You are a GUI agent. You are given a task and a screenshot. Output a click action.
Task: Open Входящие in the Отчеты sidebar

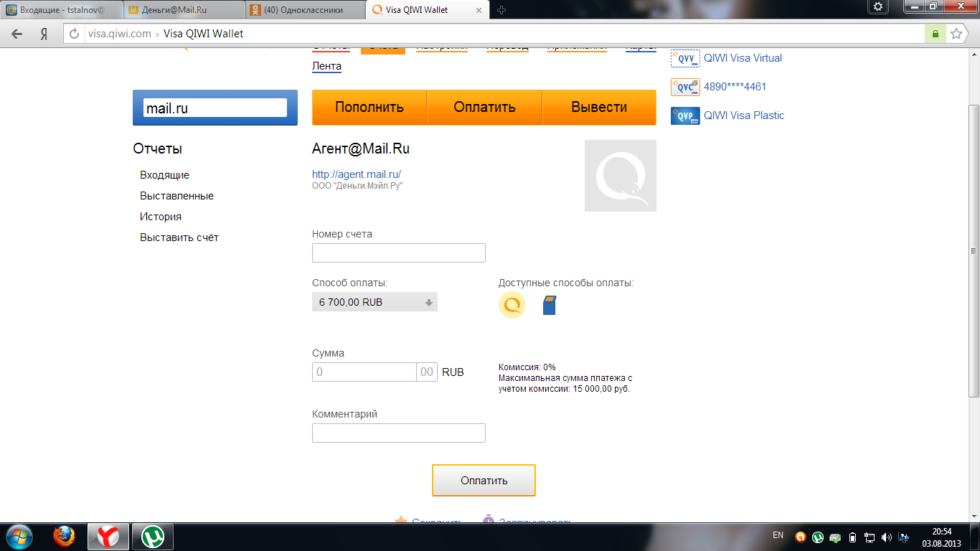click(x=164, y=175)
